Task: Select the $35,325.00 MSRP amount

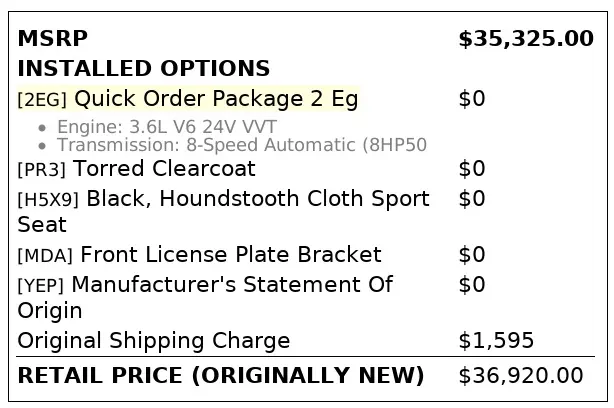Action: click(x=525, y=39)
